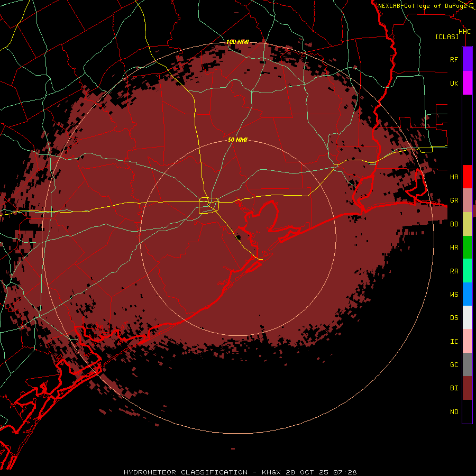Click the RF legend label
Image resolution: width=476 pixels, height=476 pixels.
pyautogui.click(x=454, y=59)
